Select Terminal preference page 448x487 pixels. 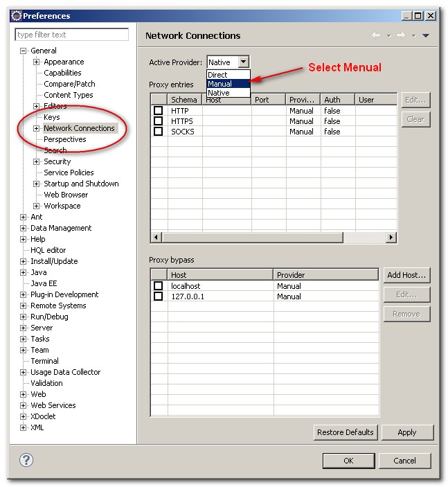(x=44, y=361)
